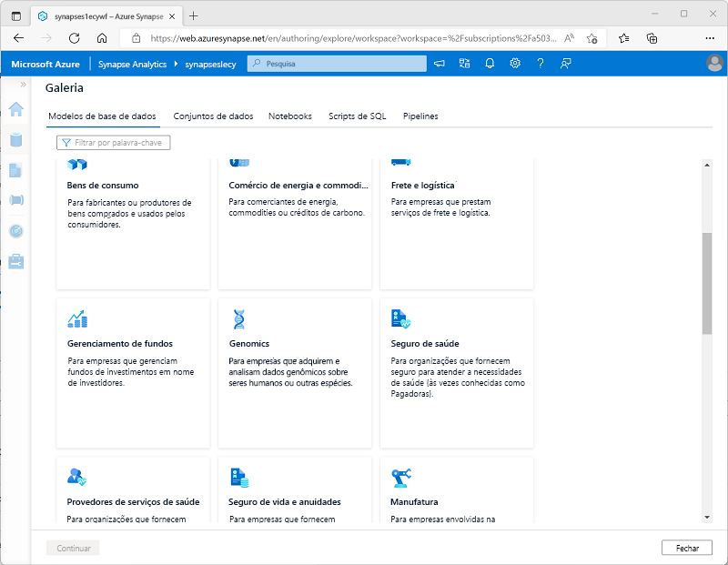This screenshot has width=728, height=565.
Task: Go back with browser back arrow
Action: pos(18,38)
